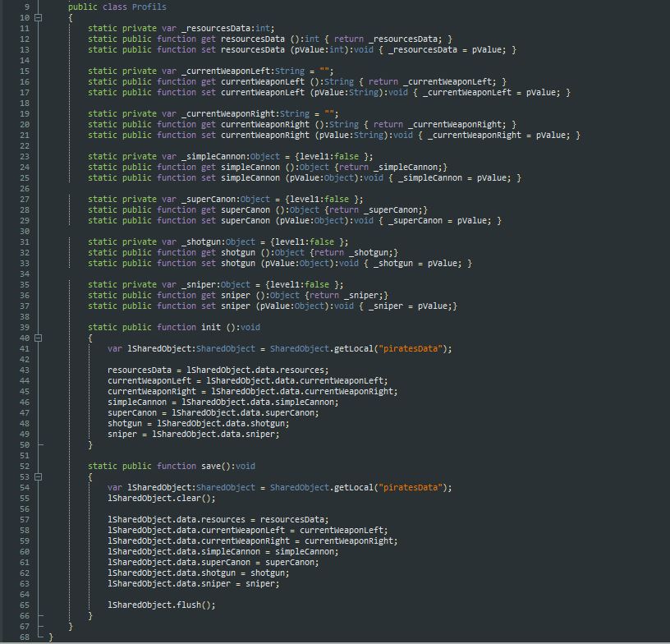The width and height of the screenshot is (670, 644).
Task: Click currentWeaponRight getter name on line 20
Action: tap(265, 124)
